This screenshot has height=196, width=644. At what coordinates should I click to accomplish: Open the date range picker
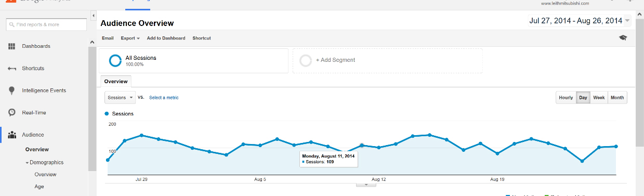(x=580, y=21)
